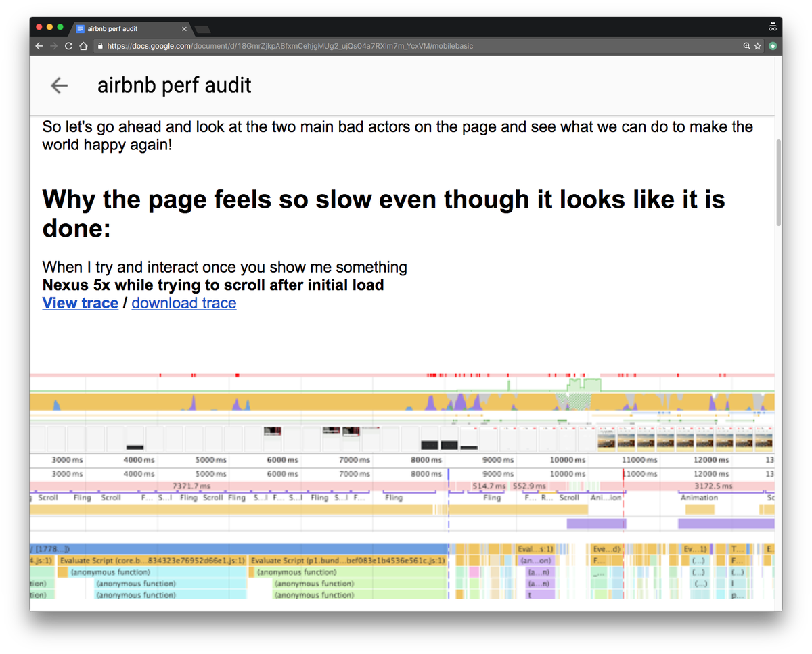The width and height of the screenshot is (812, 654).
Task: Click the document's back arrow beside the title
Action: [60, 85]
